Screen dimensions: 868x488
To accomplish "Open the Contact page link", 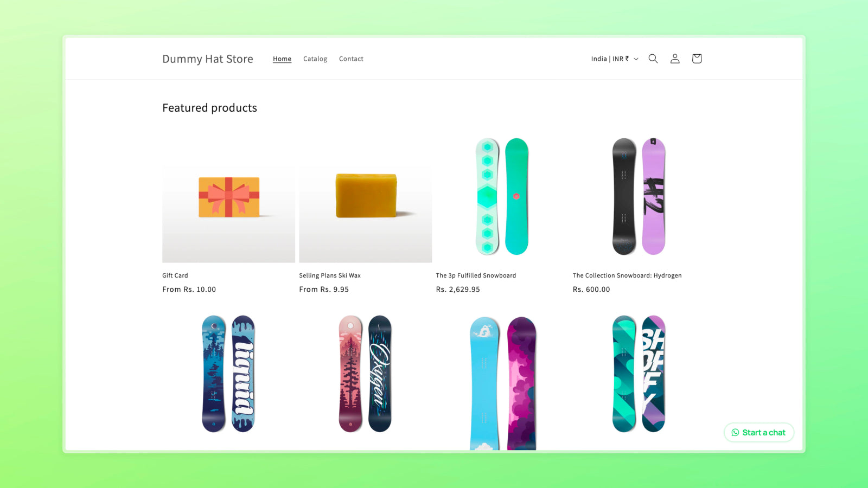I will [x=351, y=59].
